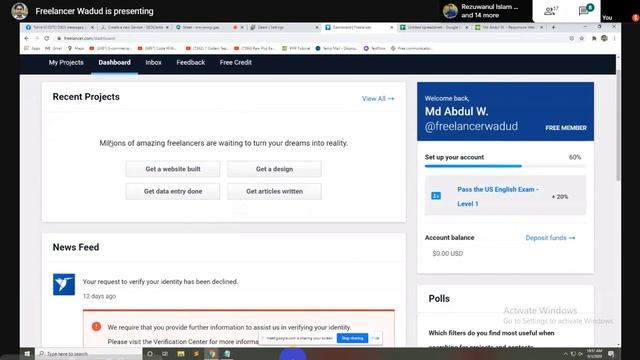Open new browser tab with plus
Screen dimensions: 640x360
[553, 27]
